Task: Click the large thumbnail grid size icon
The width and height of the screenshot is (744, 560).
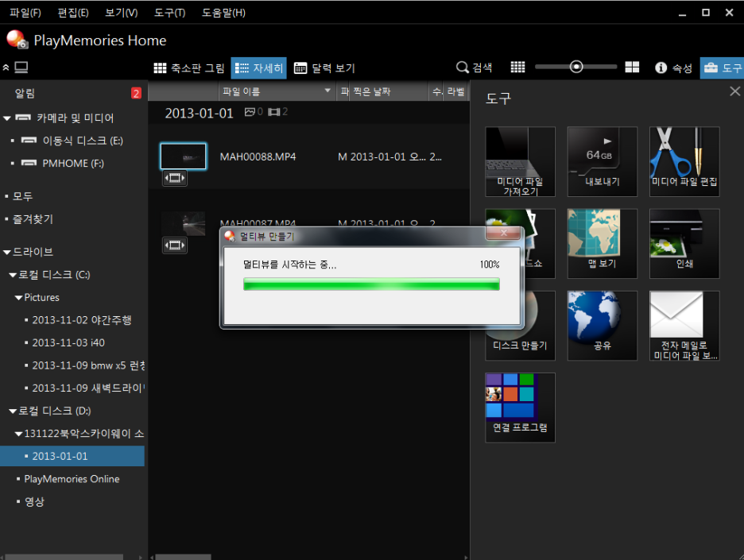Action: pyautogui.click(x=632, y=68)
